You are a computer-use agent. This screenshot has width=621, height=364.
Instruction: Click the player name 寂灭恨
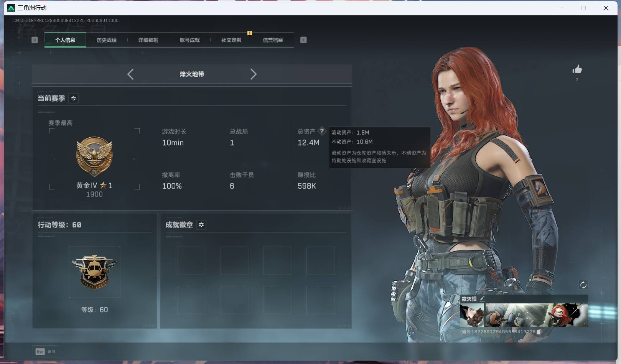pos(469,299)
